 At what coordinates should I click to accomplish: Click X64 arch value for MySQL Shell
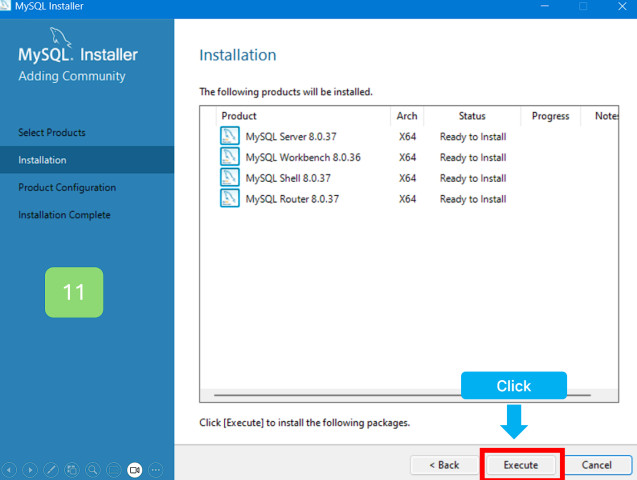click(407, 178)
